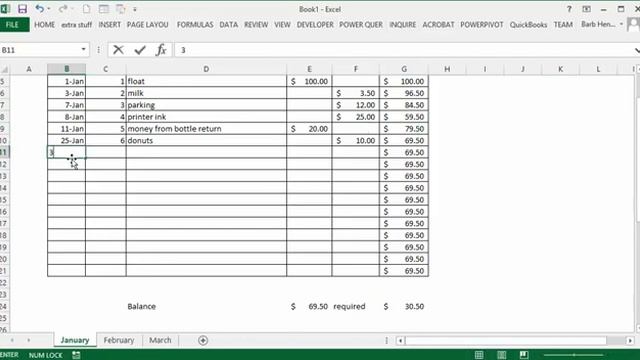Click previous sheet navigation arrow

pos(12,340)
